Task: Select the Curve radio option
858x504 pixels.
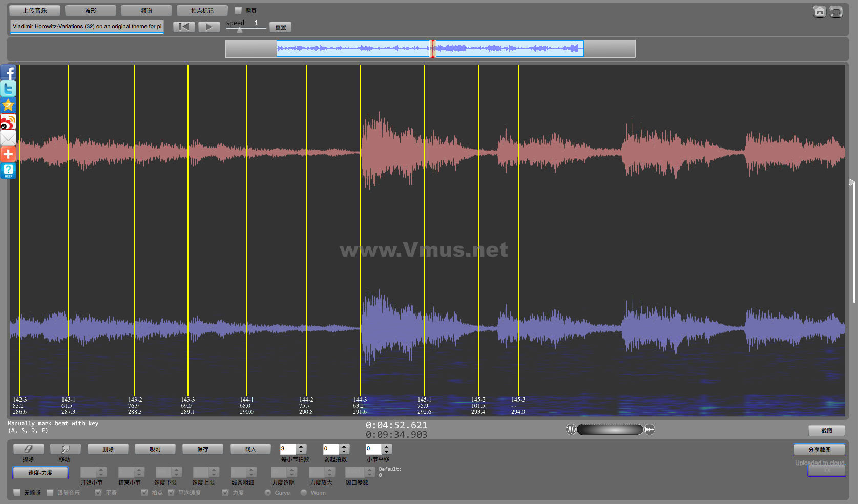Action: (268, 493)
